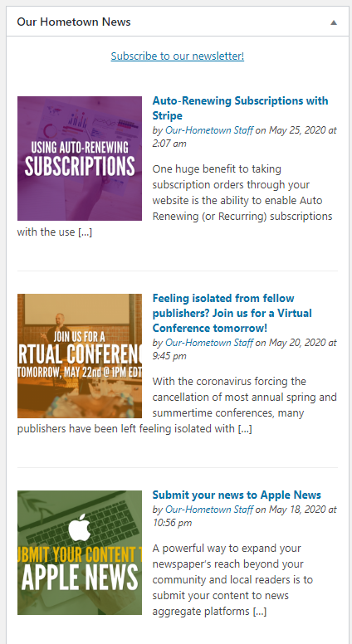Open the Virtual Conference thumbnail image
The height and width of the screenshot is (644, 352).
coord(80,356)
